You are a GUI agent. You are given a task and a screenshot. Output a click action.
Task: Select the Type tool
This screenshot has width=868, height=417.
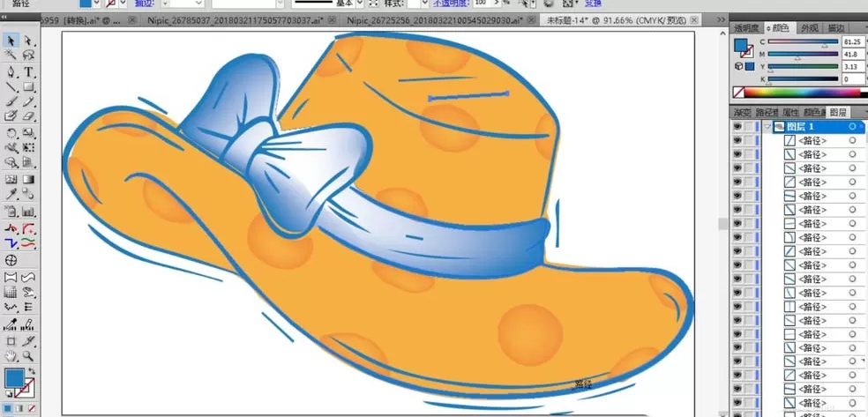tap(29, 72)
